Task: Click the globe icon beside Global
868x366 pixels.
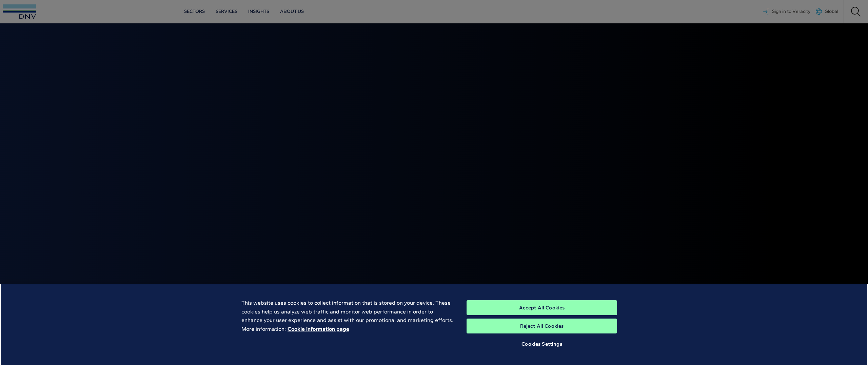Action: [819, 12]
